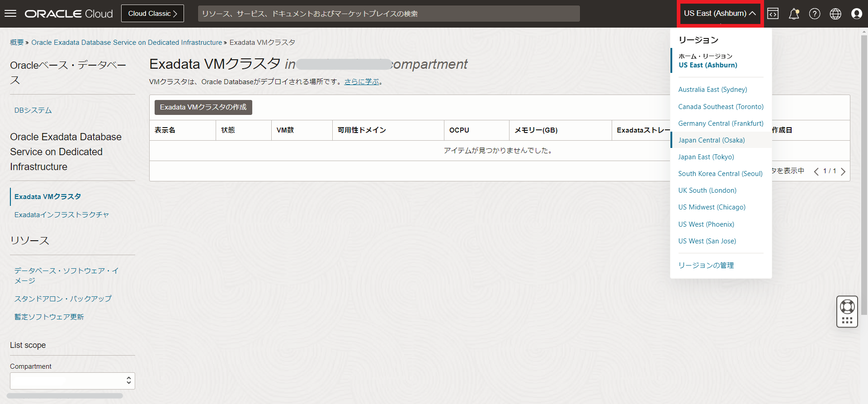Open the user profile icon
868x404 pixels.
856,14
